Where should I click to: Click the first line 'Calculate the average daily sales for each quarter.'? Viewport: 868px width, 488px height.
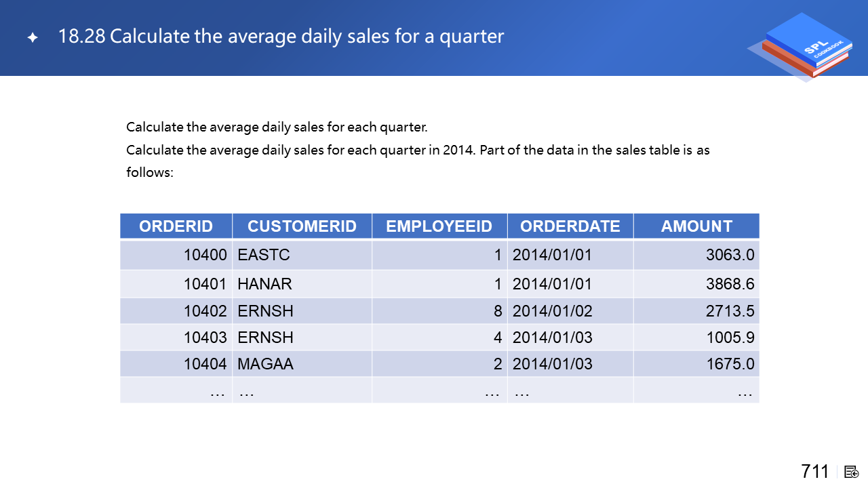(277, 127)
